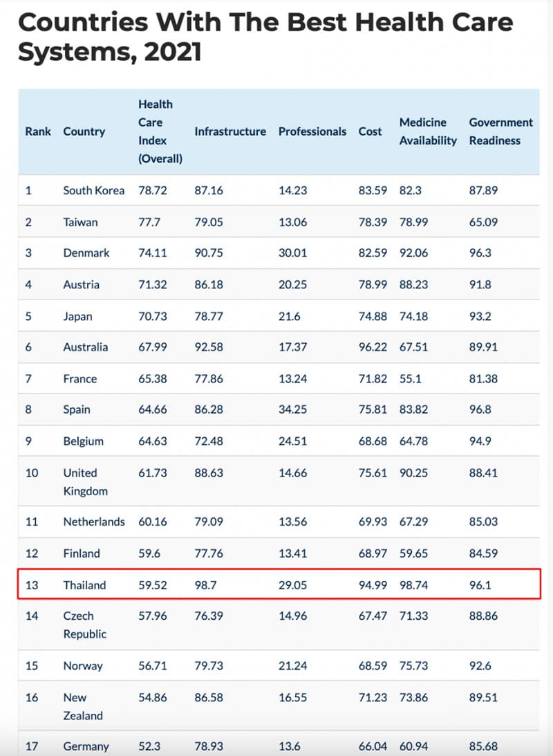Click the highlighted Thailand country cell
The height and width of the screenshot is (756, 553).
(x=85, y=585)
